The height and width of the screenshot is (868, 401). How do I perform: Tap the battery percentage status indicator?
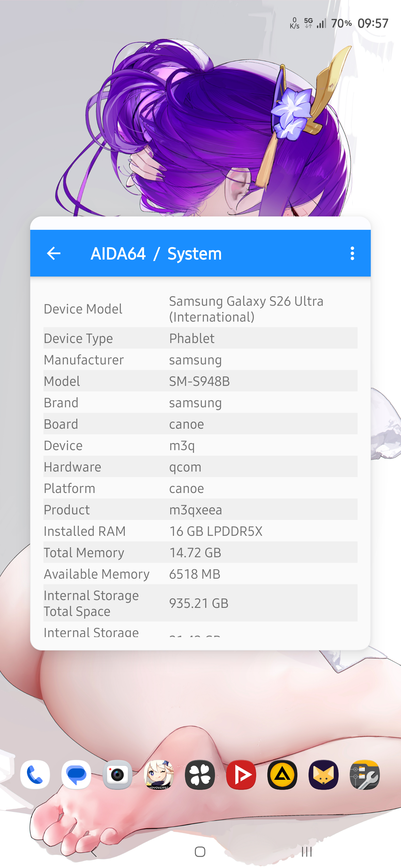pos(341,23)
